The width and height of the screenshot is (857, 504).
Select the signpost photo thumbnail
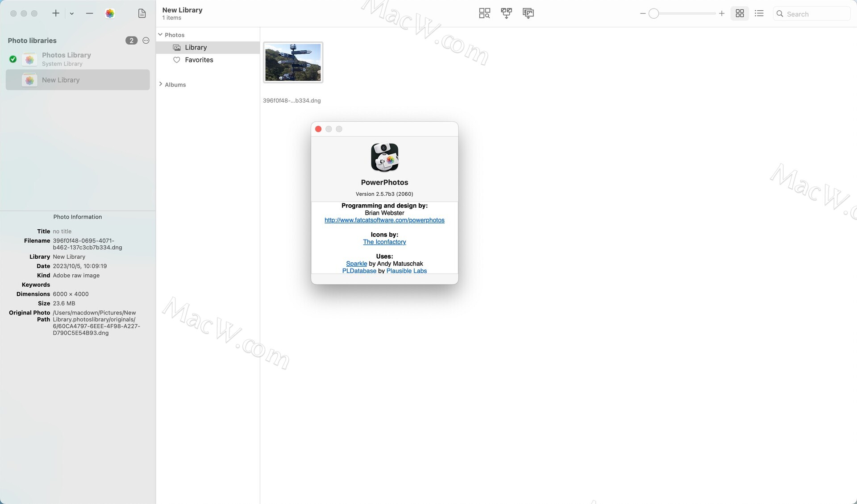coord(293,62)
